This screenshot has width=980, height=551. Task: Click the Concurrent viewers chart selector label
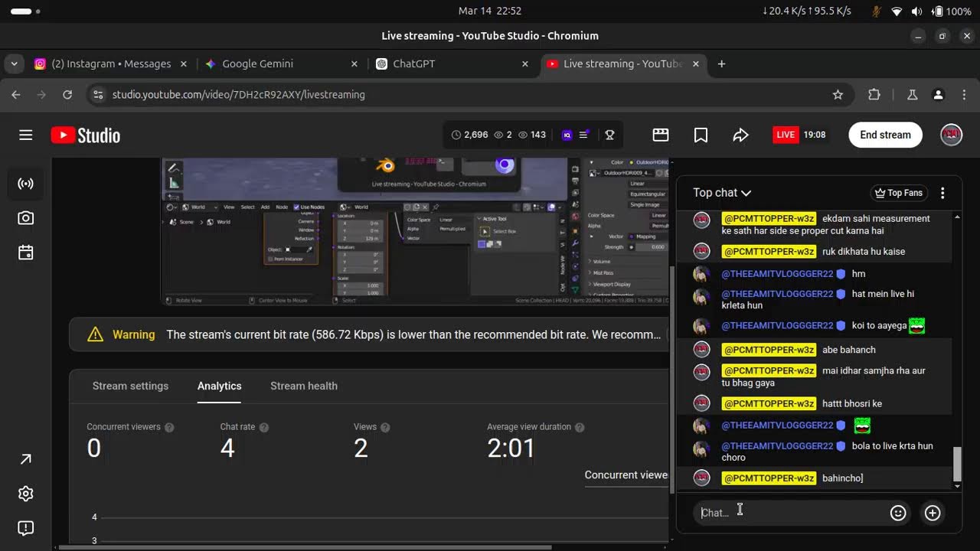(x=626, y=475)
